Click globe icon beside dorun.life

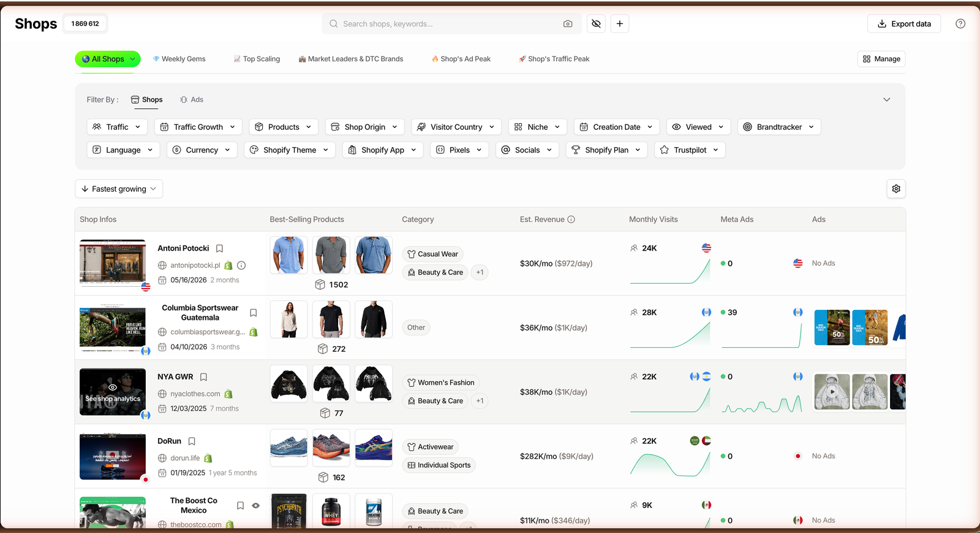coord(162,458)
